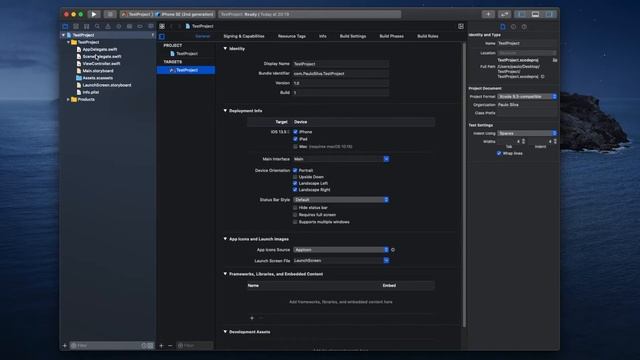Click the Bundle Identifier field

[x=341, y=73]
